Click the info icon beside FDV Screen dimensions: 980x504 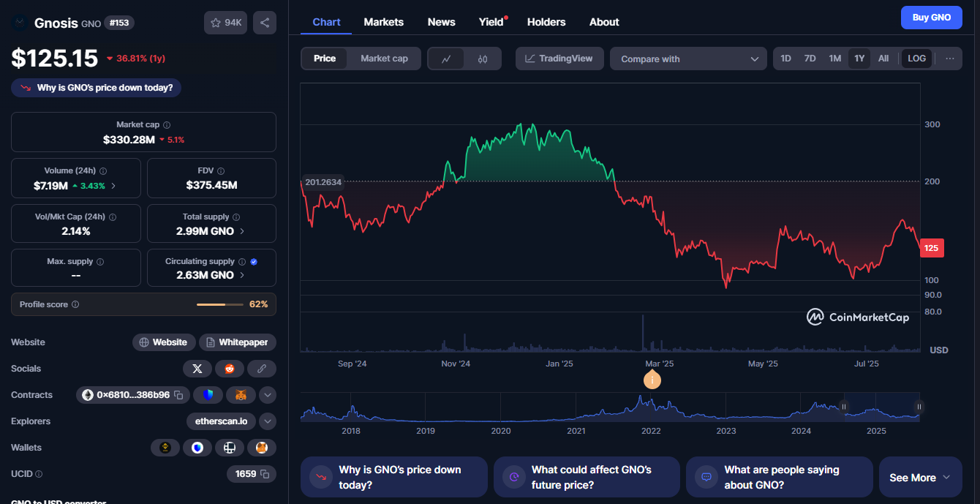tap(221, 171)
